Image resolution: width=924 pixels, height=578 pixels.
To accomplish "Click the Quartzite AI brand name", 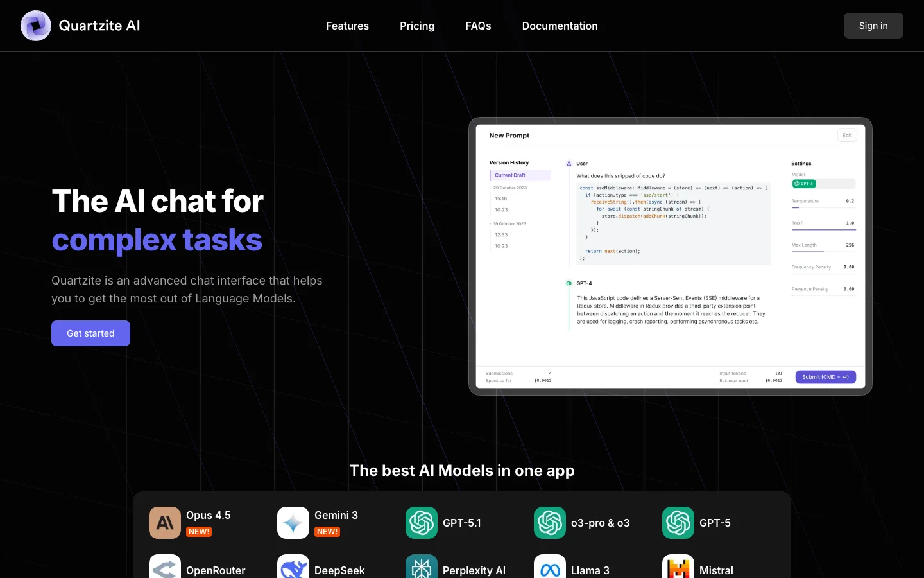I will [x=99, y=26].
